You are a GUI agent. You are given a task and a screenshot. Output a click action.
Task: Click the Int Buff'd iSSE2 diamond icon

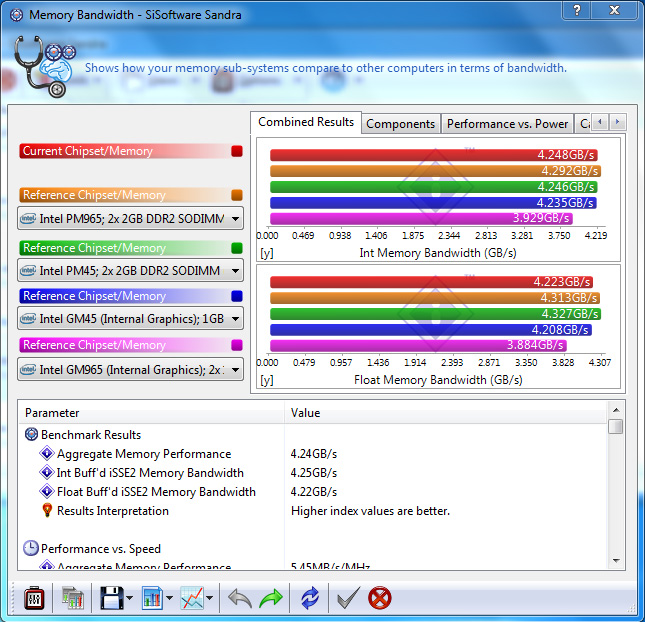point(47,472)
